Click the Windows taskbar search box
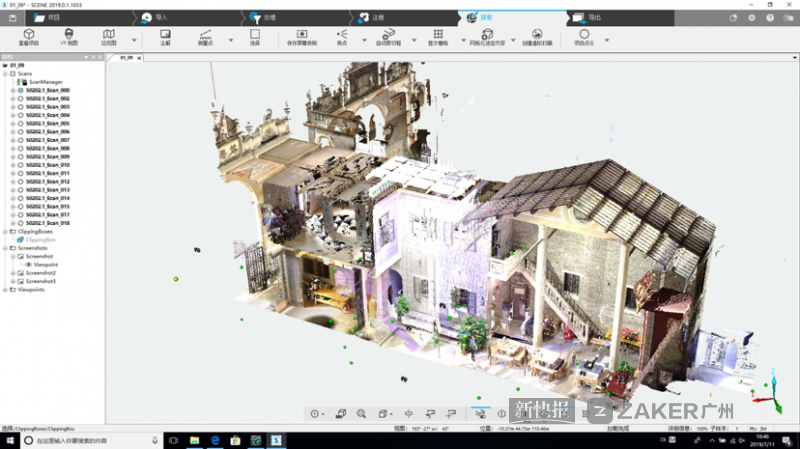The width and height of the screenshot is (800, 449). (x=85, y=439)
